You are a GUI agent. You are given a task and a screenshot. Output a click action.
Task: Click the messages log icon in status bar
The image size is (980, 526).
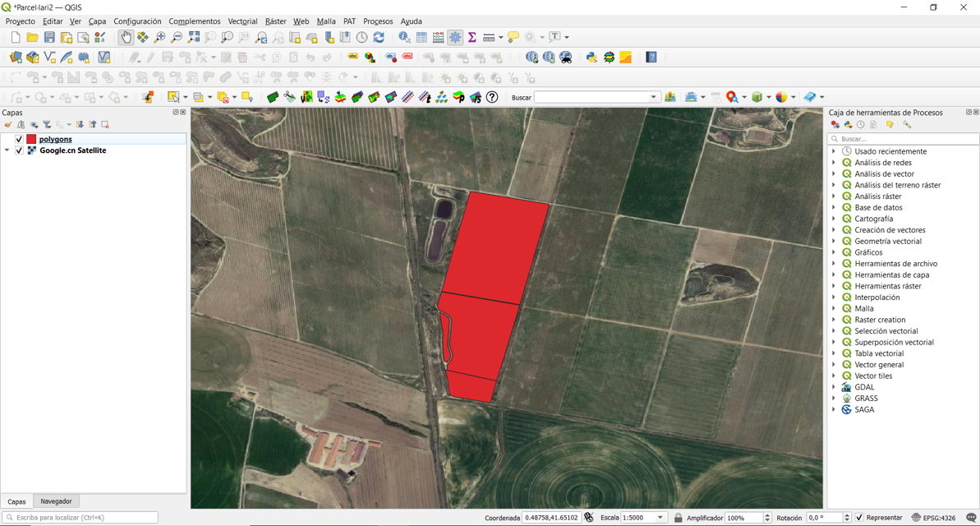971,518
